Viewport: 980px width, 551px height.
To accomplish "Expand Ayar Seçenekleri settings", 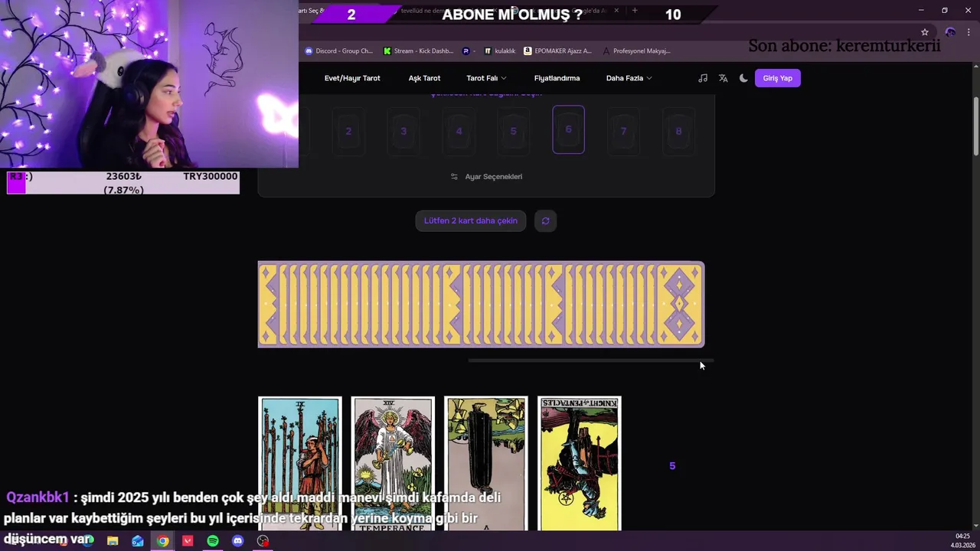I will 487,177.
